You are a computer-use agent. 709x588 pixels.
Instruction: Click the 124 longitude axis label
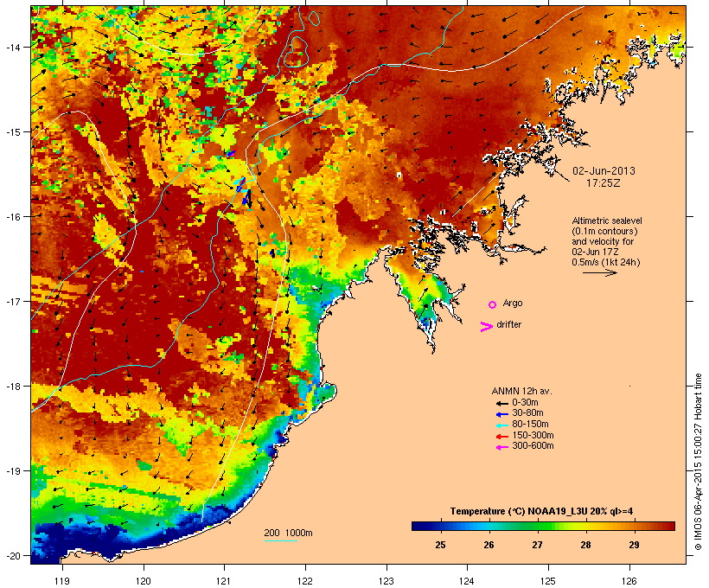(467, 581)
